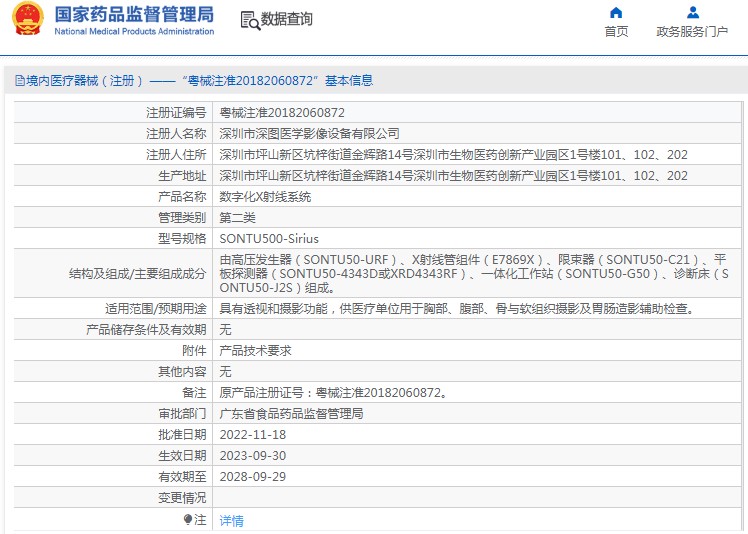Select 深圳市深图医学影像设备有限公司

pyautogui.click(x=309, y=134)
